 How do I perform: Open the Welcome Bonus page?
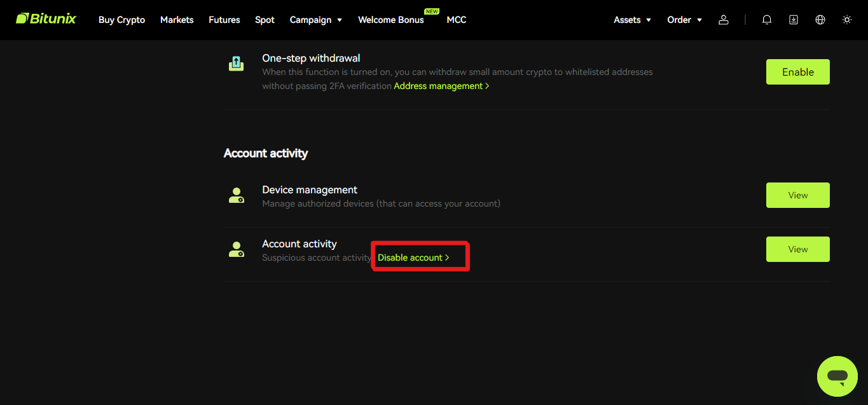click(390, 20)
